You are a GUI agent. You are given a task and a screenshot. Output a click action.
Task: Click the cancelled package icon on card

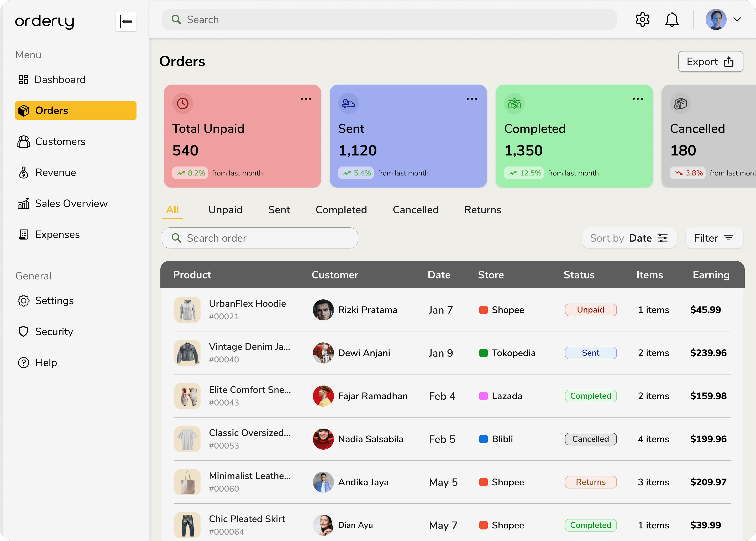pyautogui.click(x=680, y=103)
